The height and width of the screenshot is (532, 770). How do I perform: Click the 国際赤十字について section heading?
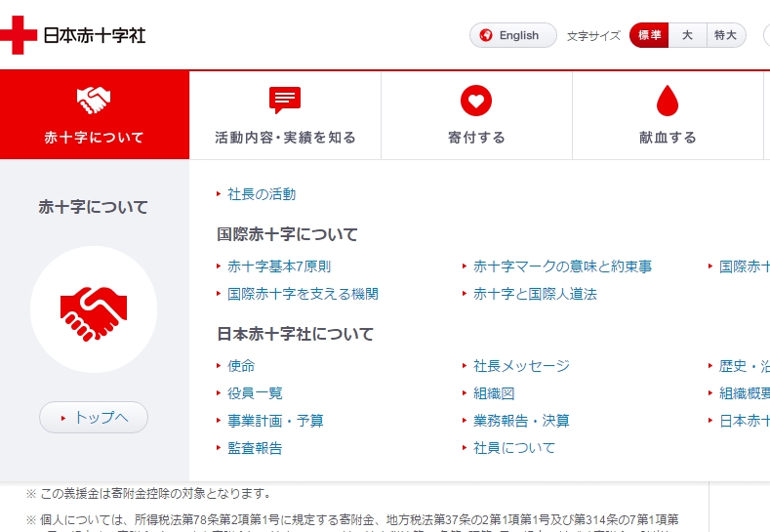[x=287, y=234]
